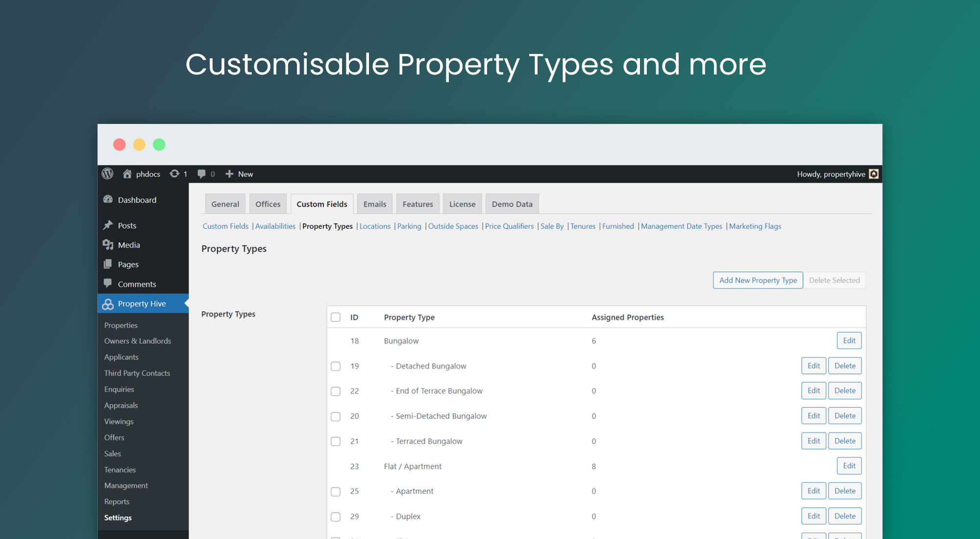The image size is (980, 539).
Task: Navigate to the Locations custom fields section
Action: [374, 226]
